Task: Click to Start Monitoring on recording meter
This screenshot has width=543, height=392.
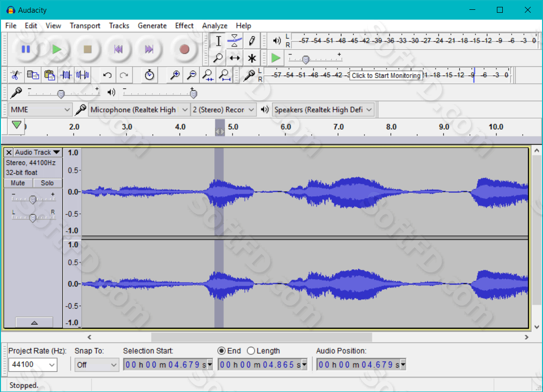Action: click(x=386, y=76)
